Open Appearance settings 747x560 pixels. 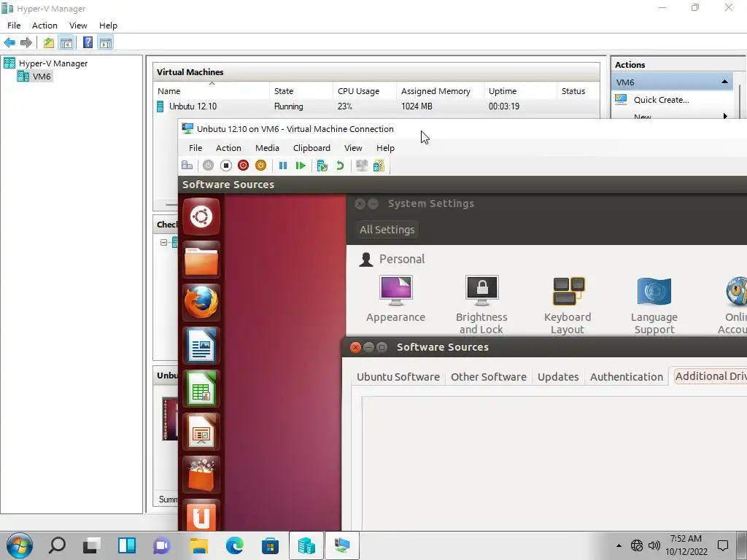point(395,300)
